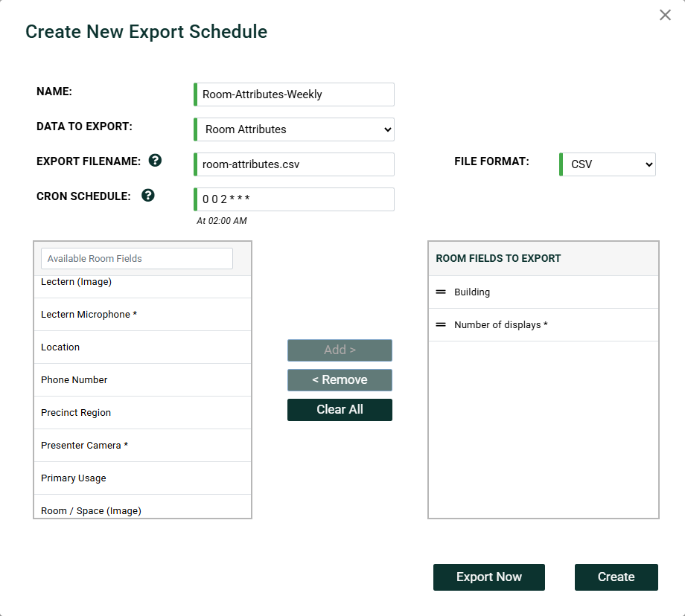
Task: Select Primary Usage in available fields
Action: pyautogui.click(x=142, y=478)
